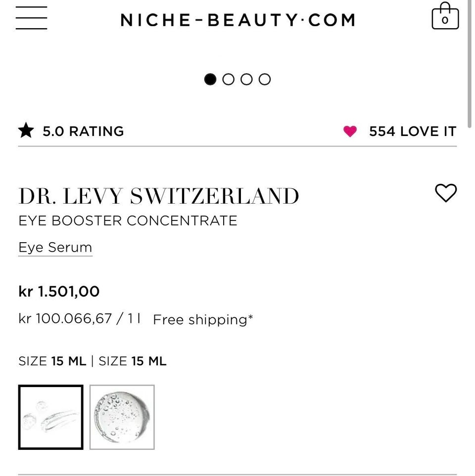Viewport: 475px width, 476px height.
Task: Jump to second product image dot
Action: (x=228, y=79)
